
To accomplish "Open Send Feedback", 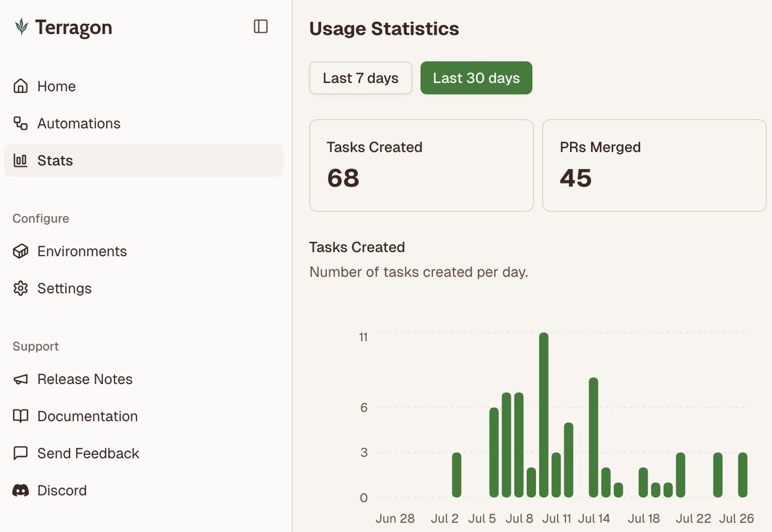I will pos(143,454).
